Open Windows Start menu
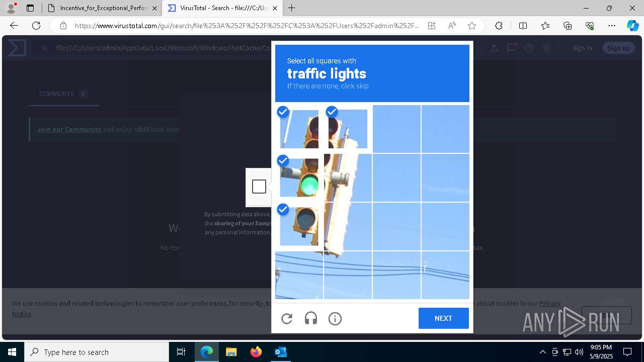Image resolution: width=644 pixels, height=362 pixels. tap(12, 352)
